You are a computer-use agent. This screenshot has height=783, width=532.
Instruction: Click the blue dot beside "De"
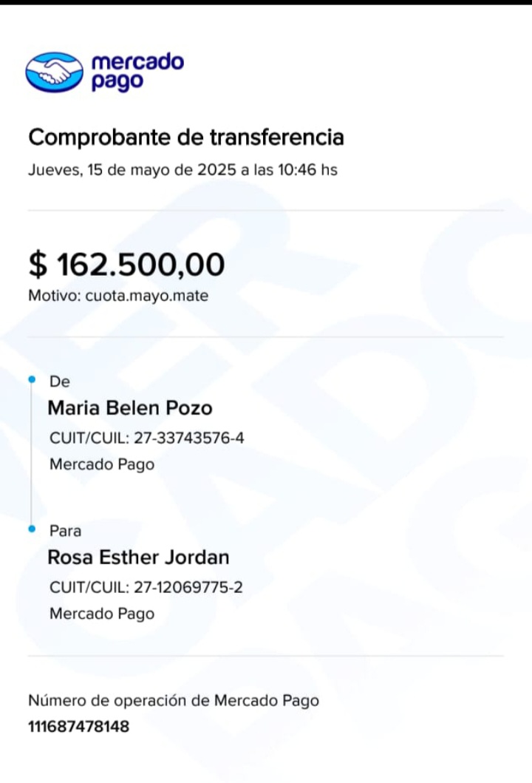tap(32, 380)
